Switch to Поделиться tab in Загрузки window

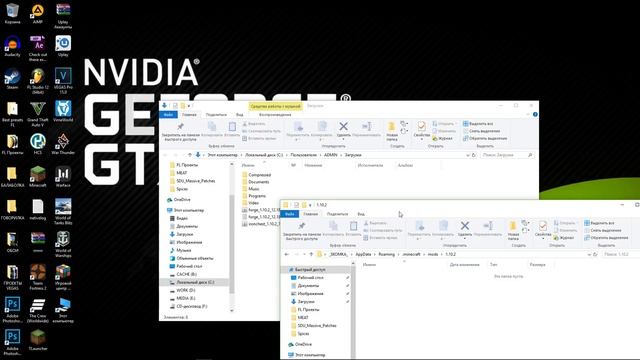(x=216, y=115)
